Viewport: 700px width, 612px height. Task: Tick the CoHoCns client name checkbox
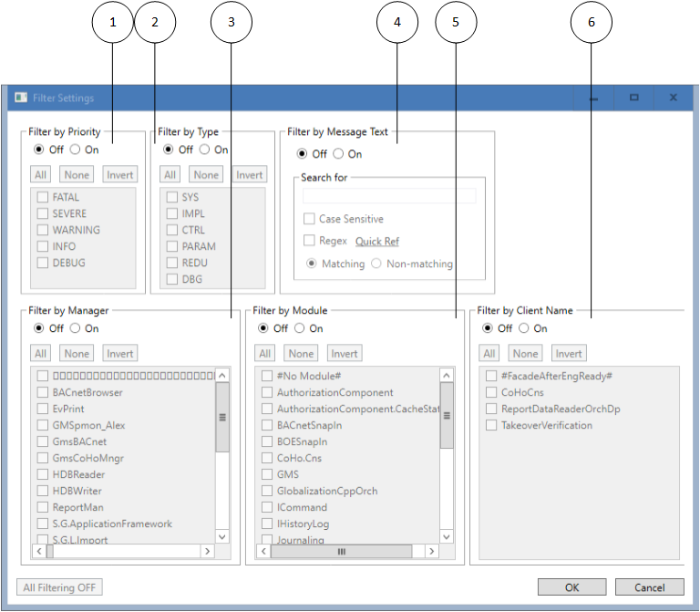492,392
